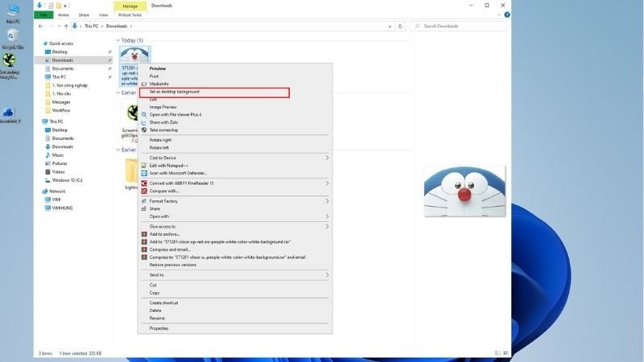Click the details view button in status bar
The image size is (644, 362).
tap(497, 353)
